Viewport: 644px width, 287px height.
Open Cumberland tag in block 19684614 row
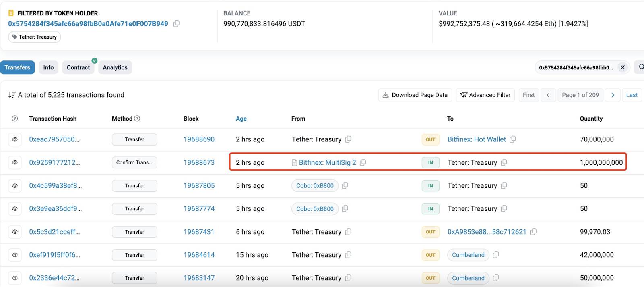click(x=468, y=255)
